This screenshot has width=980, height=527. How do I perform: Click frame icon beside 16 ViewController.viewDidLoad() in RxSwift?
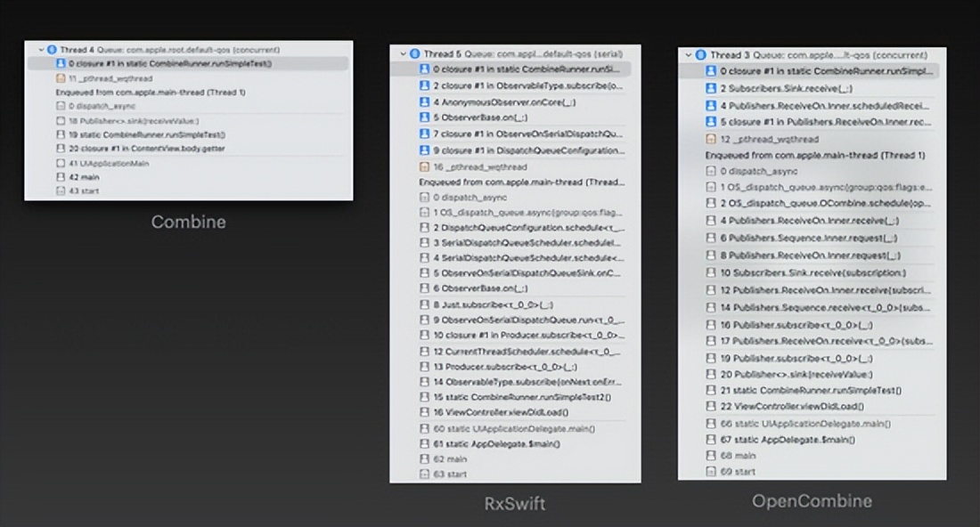(x=424, y=412)
